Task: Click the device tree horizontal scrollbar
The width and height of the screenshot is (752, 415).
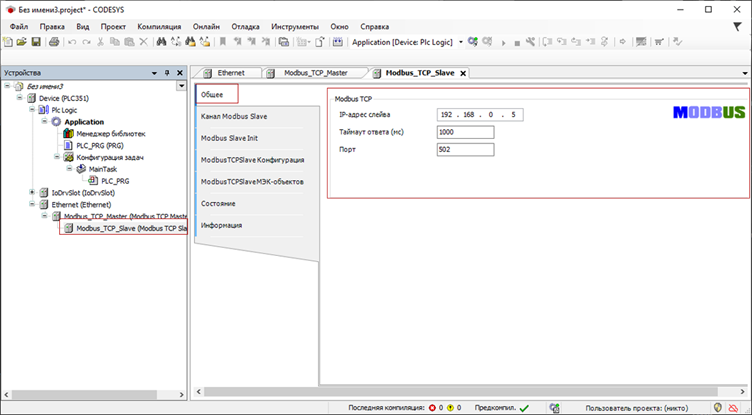Action: 84,394
